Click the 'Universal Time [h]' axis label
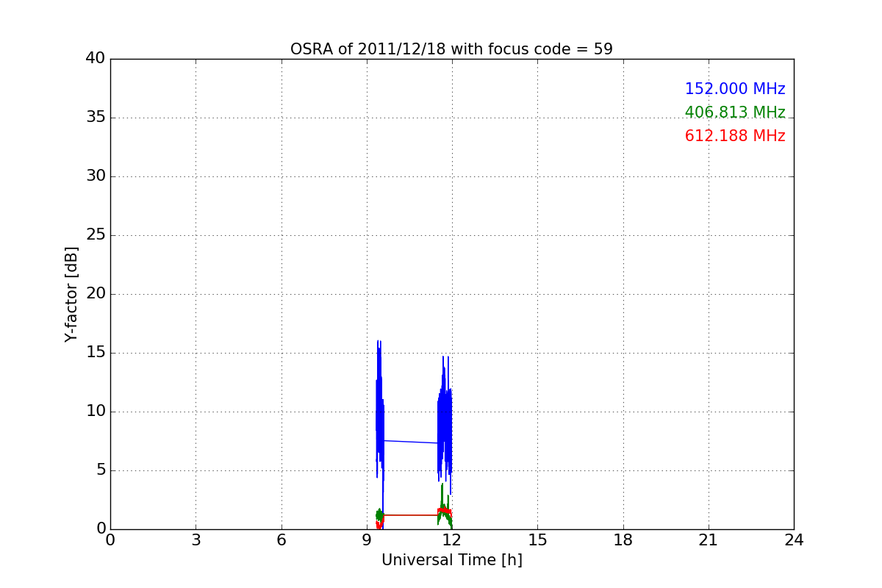The width and height of the screenshot is (882, 588). click(452, 560)
